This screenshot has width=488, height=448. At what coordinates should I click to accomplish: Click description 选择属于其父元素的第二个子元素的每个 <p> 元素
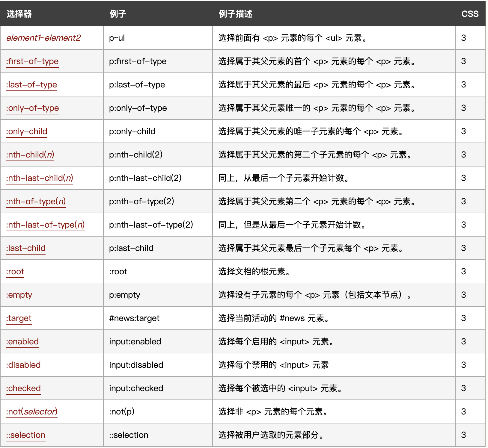tap(315, 155)
